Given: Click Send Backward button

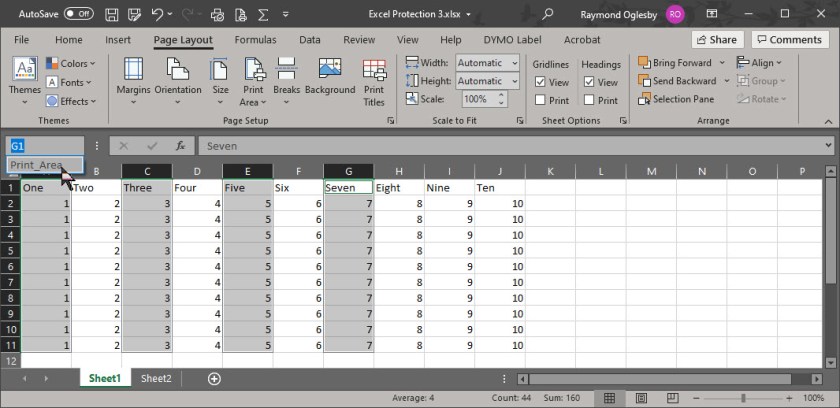Looking at the screenshot, I should coord(677,81).
